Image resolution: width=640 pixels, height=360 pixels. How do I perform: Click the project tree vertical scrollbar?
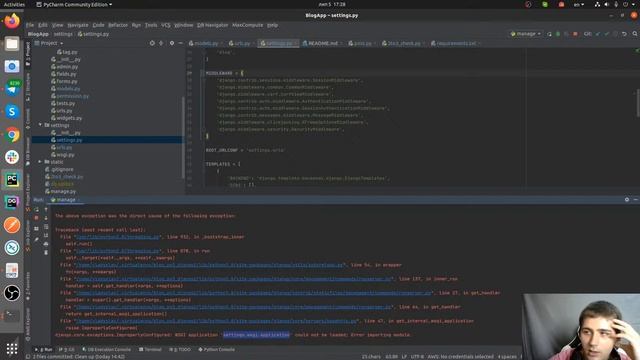183,137
